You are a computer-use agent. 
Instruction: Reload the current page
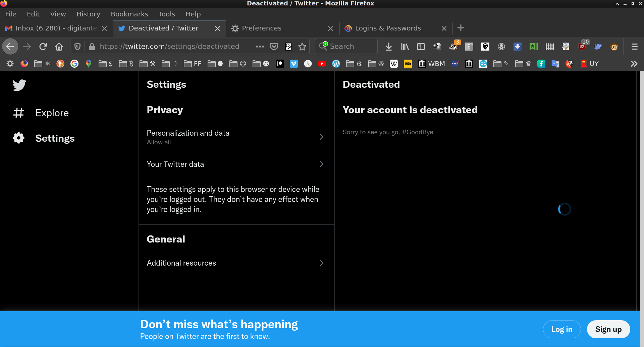tap(43, 47)
